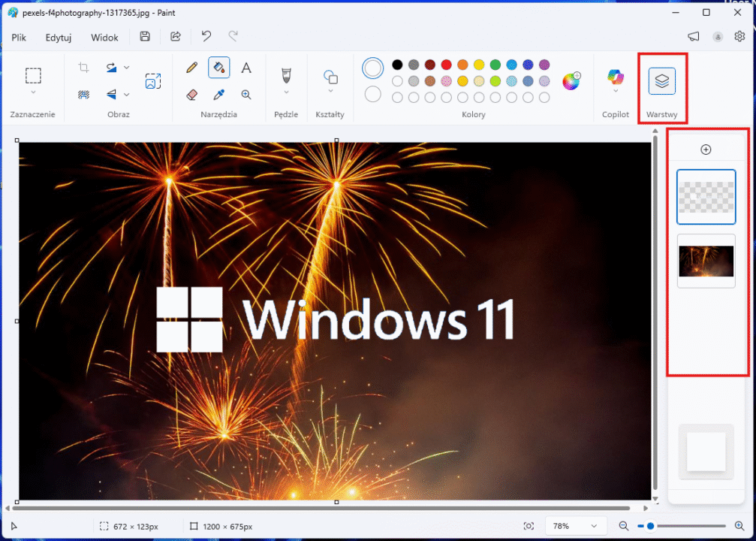756x541 pixels.
Task: Activate the Magnifier tool
Action: 245,95
